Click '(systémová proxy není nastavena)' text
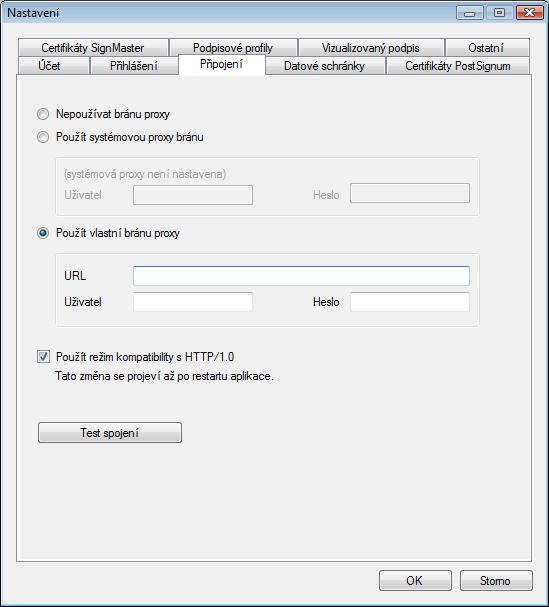This screenshot has height=607, width=549. click(145, 174)
